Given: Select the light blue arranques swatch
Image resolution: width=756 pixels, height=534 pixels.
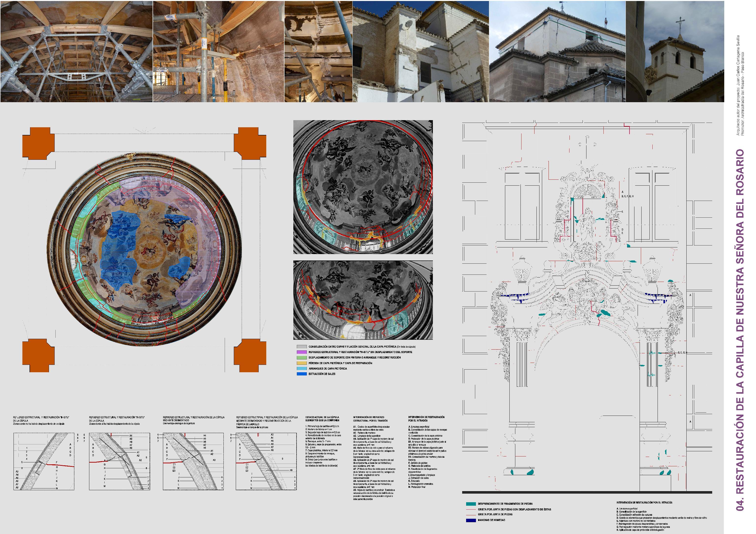Looking at the screenshot, I should 302,369.
